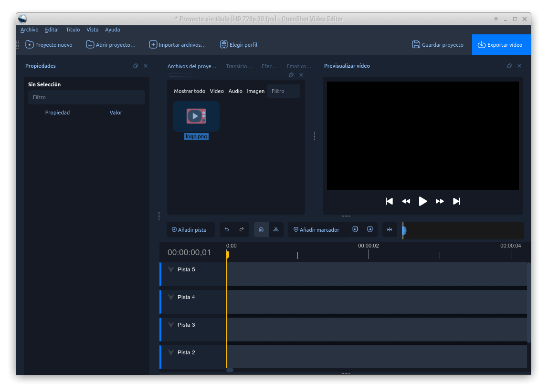Switch to the Transiciones tab

[239, 66]
